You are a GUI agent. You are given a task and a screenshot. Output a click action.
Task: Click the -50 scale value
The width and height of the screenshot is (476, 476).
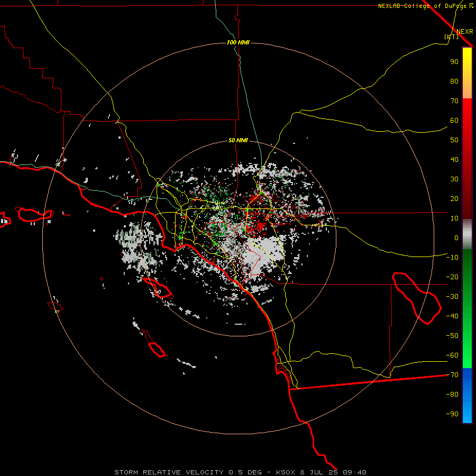[452, 336]
